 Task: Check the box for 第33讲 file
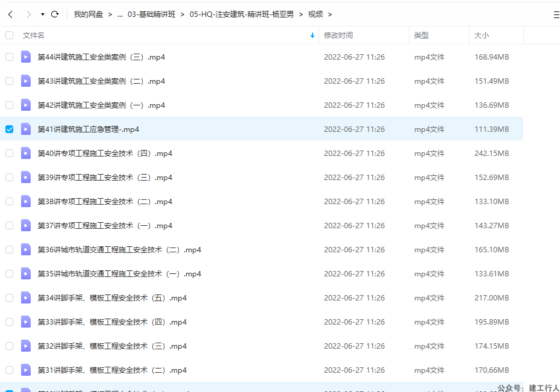(x=9, y=322)
